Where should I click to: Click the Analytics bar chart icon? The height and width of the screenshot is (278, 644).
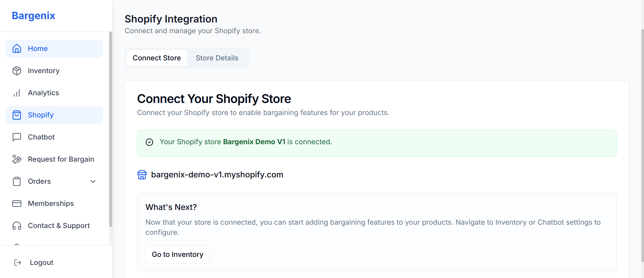tap(17, 93)
